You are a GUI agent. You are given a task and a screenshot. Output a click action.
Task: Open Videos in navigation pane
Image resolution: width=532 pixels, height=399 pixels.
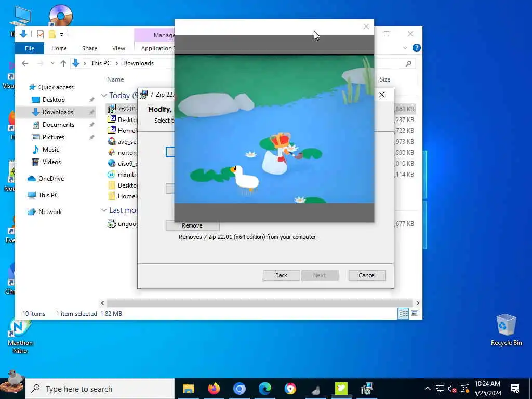coord(51,162)
